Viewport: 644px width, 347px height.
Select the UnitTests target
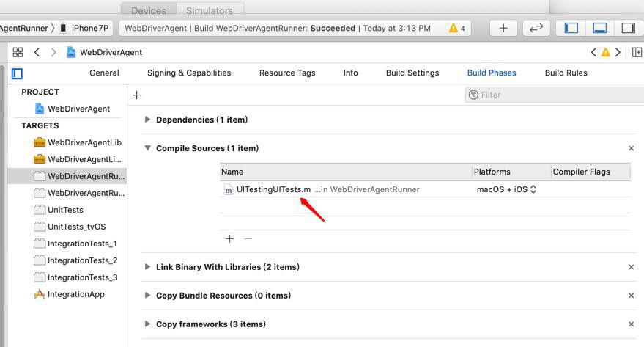(59, 210)
